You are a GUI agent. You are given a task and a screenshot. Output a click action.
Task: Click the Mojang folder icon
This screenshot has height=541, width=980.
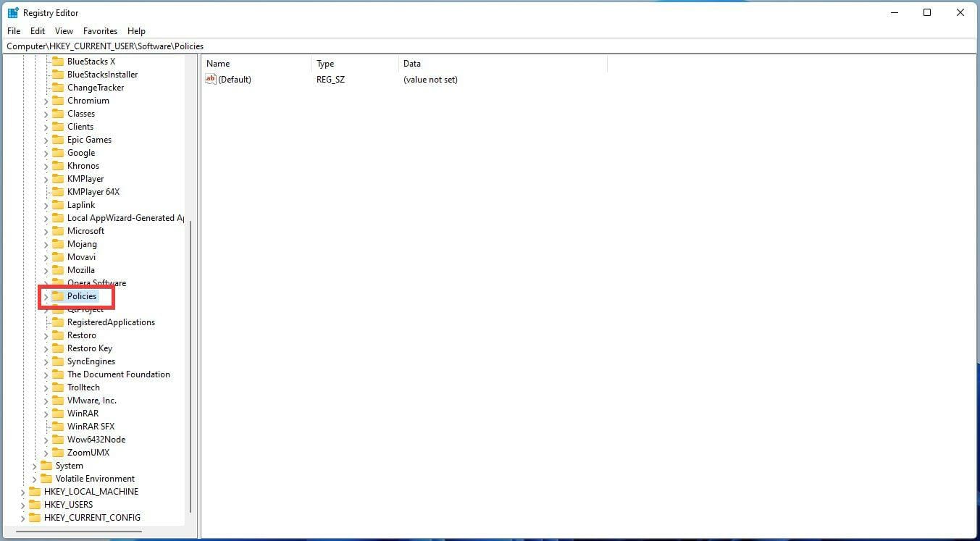58,243
